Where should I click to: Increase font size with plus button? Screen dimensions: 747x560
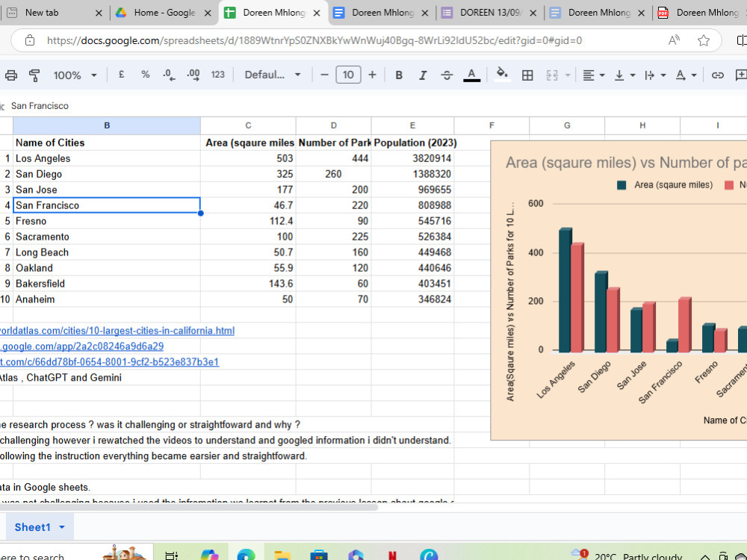pos(372,75)
